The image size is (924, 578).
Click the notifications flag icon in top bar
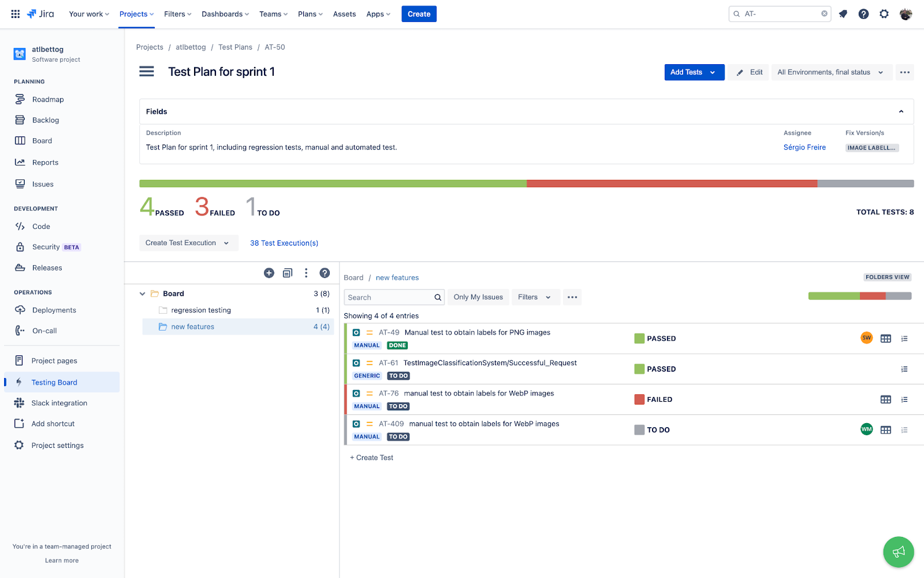coord(843,13)
